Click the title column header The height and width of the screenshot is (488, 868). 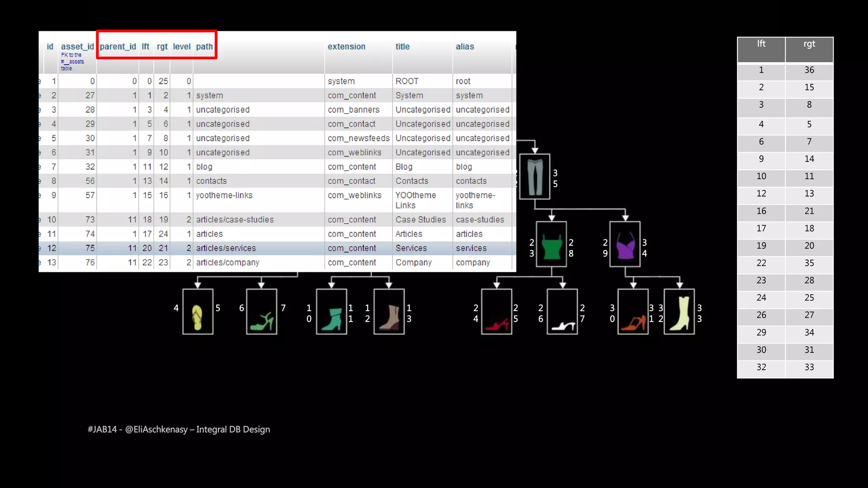click(x=402, y=47)
